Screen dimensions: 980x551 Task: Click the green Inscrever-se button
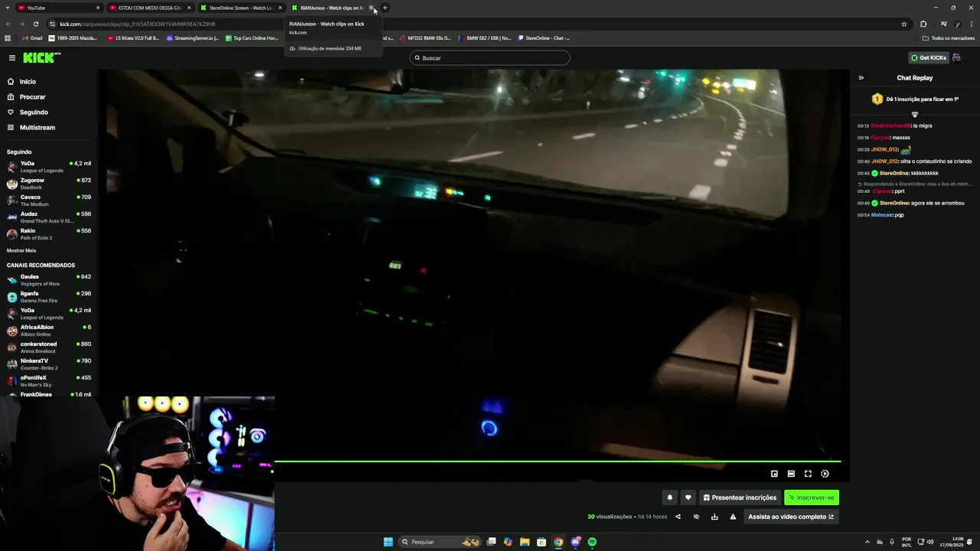click(812, 497)
